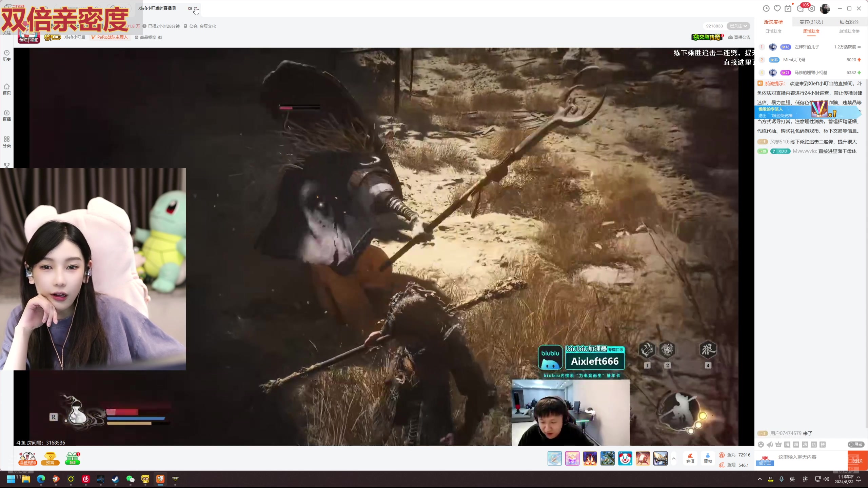This screenshot has width=868, height=488.
Task: Open 直播公告 stream announcement
Action: coord(739,37)
